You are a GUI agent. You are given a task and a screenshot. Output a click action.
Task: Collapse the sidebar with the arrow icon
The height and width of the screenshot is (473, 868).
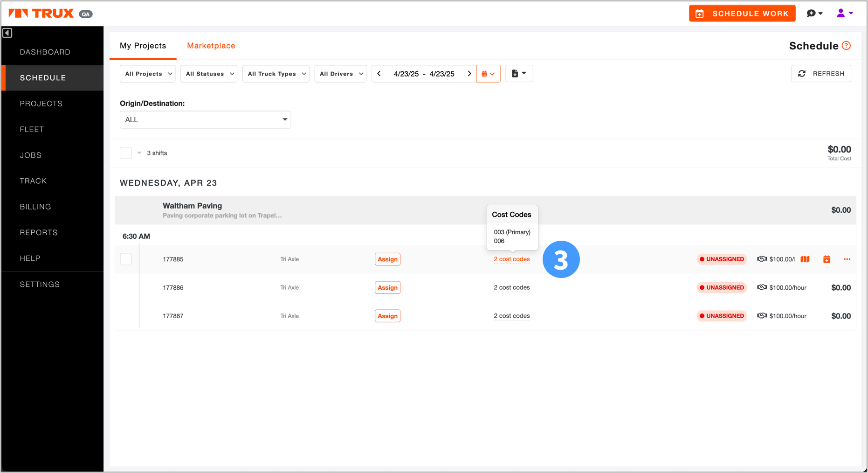pos(7,33)
